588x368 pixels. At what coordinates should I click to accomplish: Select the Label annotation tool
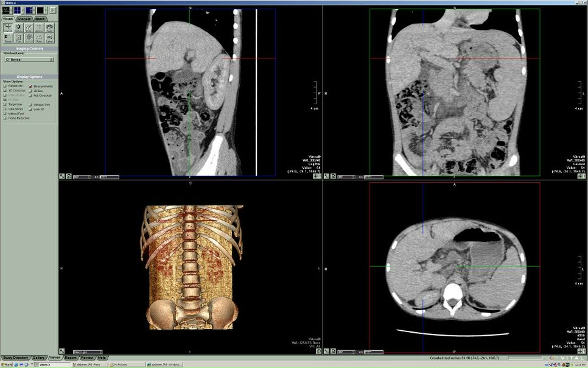[49, 38]
